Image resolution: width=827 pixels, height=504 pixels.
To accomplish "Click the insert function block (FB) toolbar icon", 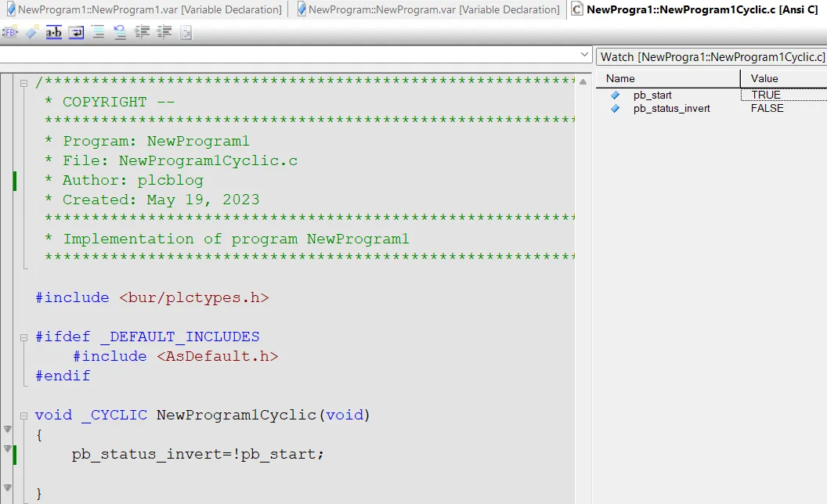I will 9,33.
